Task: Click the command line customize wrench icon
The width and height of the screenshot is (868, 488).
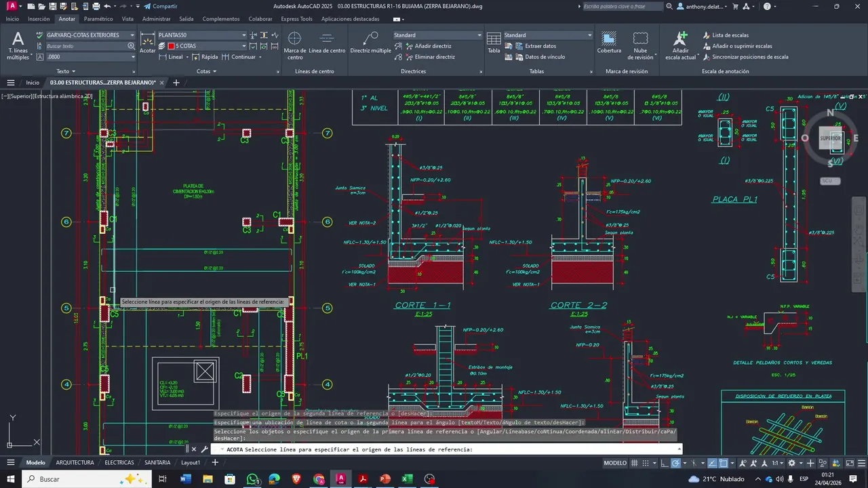Action: click(x=203, y=449)
